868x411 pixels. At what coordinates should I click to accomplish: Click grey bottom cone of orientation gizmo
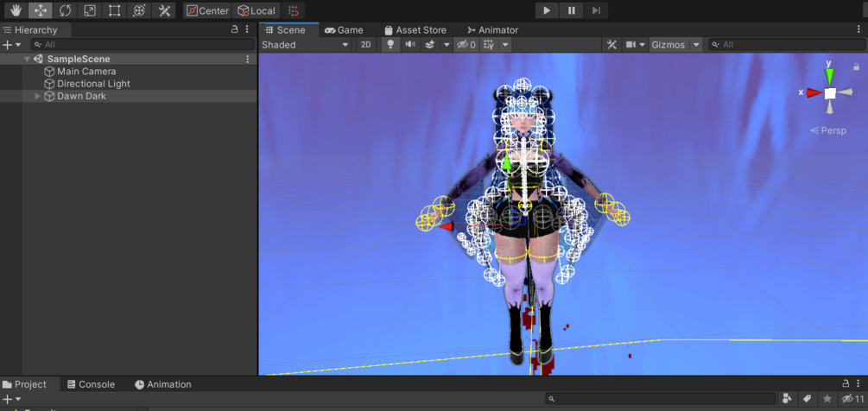(829, 108)
